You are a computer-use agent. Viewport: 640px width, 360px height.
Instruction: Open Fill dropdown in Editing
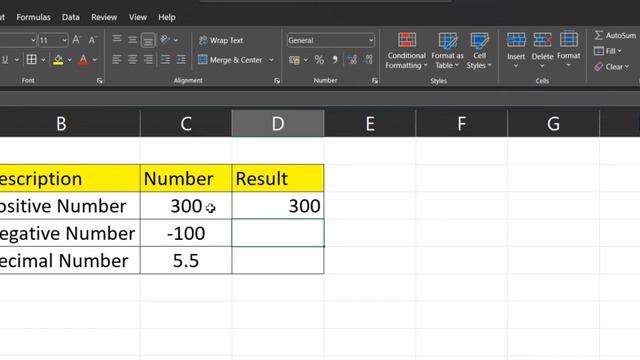[x=607, y=51]
